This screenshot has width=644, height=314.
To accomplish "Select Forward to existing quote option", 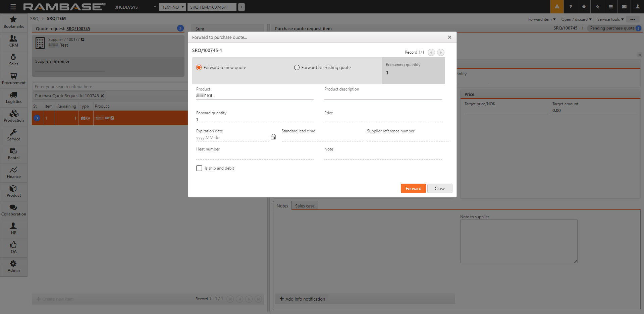I will (297, 67).
